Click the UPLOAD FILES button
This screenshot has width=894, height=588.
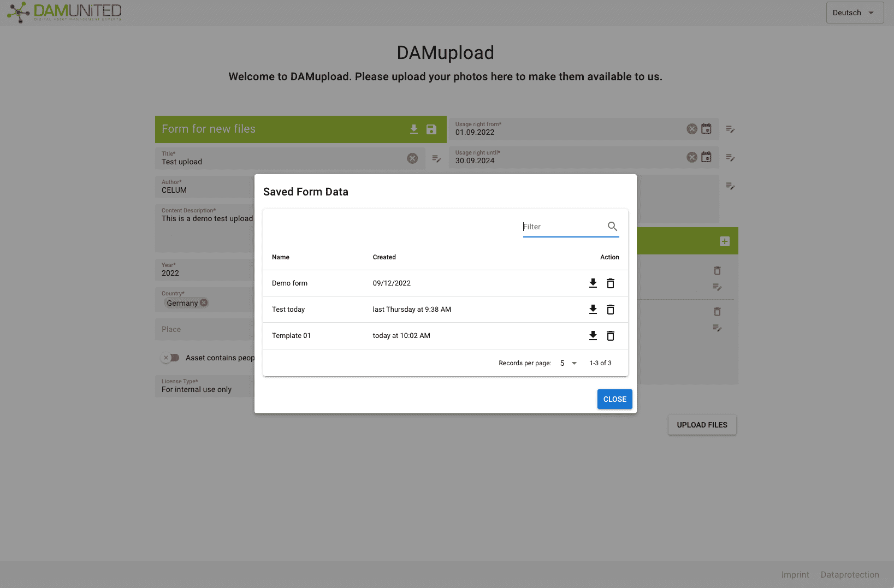[702, 425]
